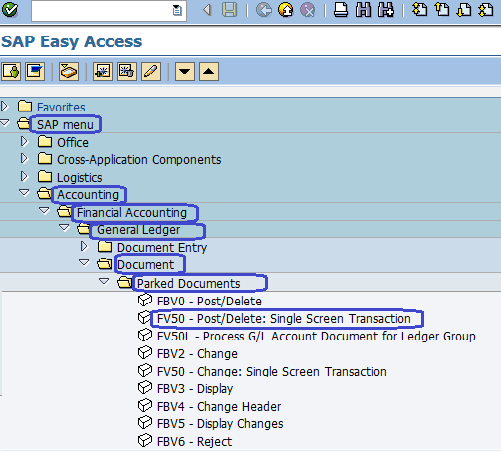Expand the Logistics folder triangle
This screenshot has width=501, height=452.
coord(24,176)
